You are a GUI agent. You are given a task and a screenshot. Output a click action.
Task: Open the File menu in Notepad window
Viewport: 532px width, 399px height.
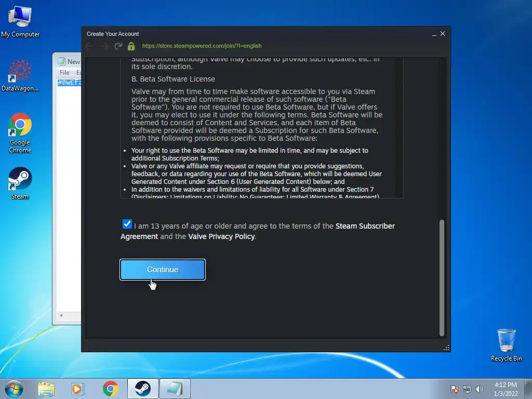coord(64,73)
